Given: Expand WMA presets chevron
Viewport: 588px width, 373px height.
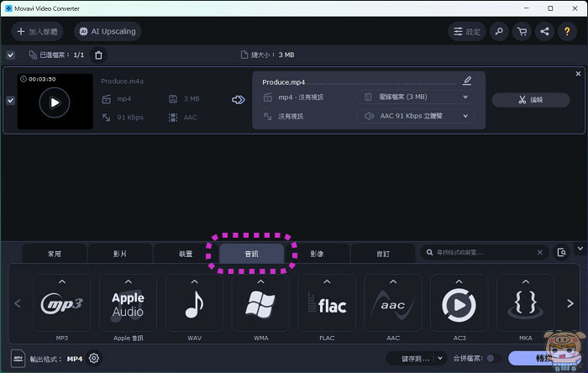Looking at the screenshot, I should (260, 281).
